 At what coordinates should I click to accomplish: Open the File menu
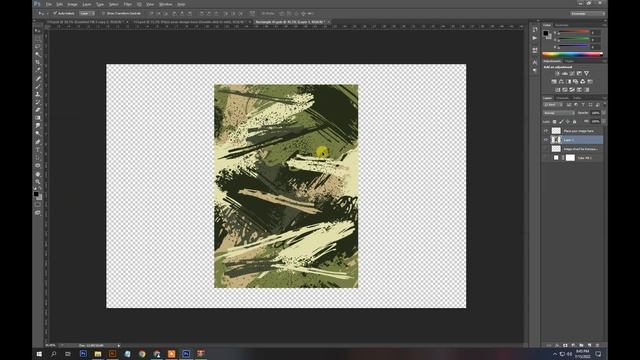point(49,4)
